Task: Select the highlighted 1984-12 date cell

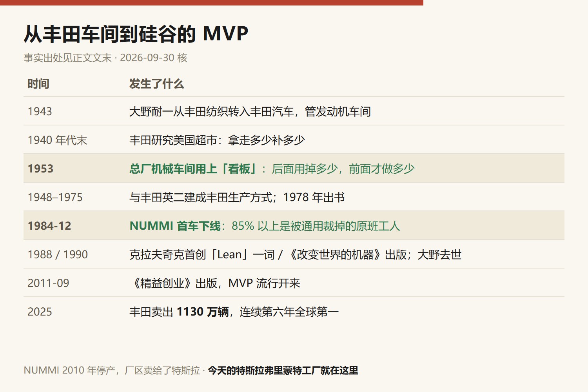Action: point(49,226)
